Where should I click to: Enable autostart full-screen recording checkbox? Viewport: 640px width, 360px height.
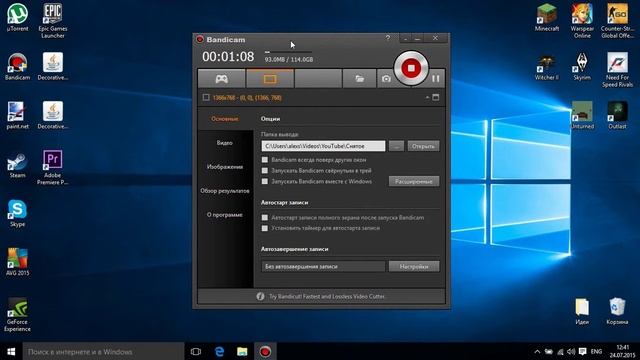coord(265,218)
